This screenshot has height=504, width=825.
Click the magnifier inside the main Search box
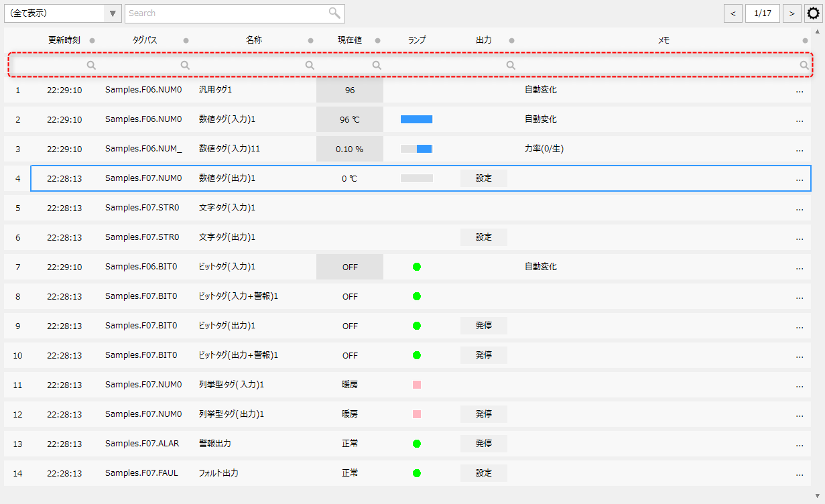[x=334, y=13]
